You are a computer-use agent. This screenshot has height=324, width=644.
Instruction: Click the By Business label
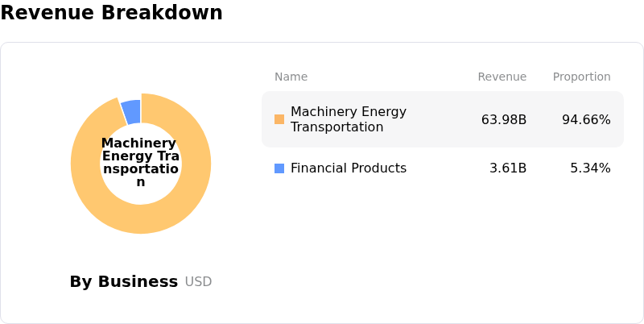(123, 282)
